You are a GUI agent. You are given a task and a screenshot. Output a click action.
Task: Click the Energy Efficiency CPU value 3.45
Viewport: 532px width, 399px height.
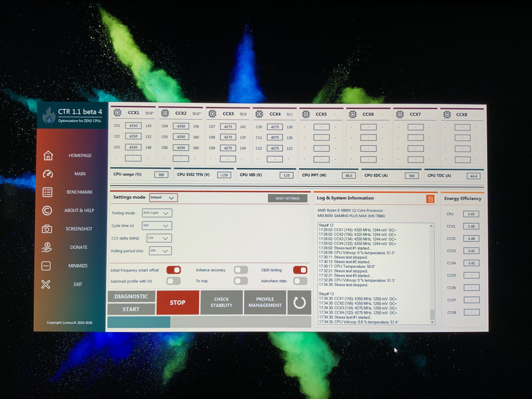tap(471, 214)
